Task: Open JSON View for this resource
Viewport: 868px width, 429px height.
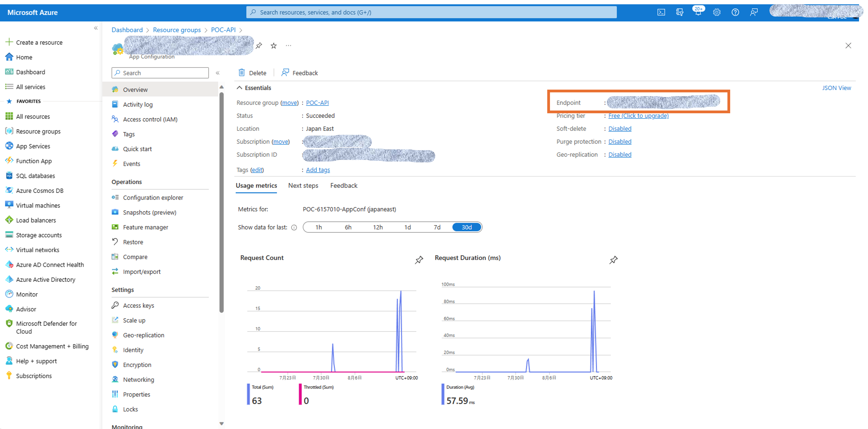Action: click(837, 88)
